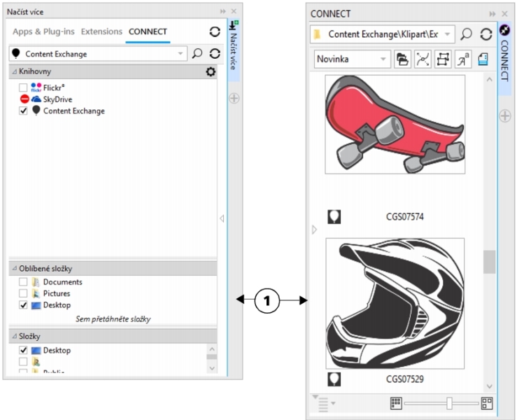
Task: Click the refresh icon next to the CONNECT tab
Action: click(x=215, y=31)
